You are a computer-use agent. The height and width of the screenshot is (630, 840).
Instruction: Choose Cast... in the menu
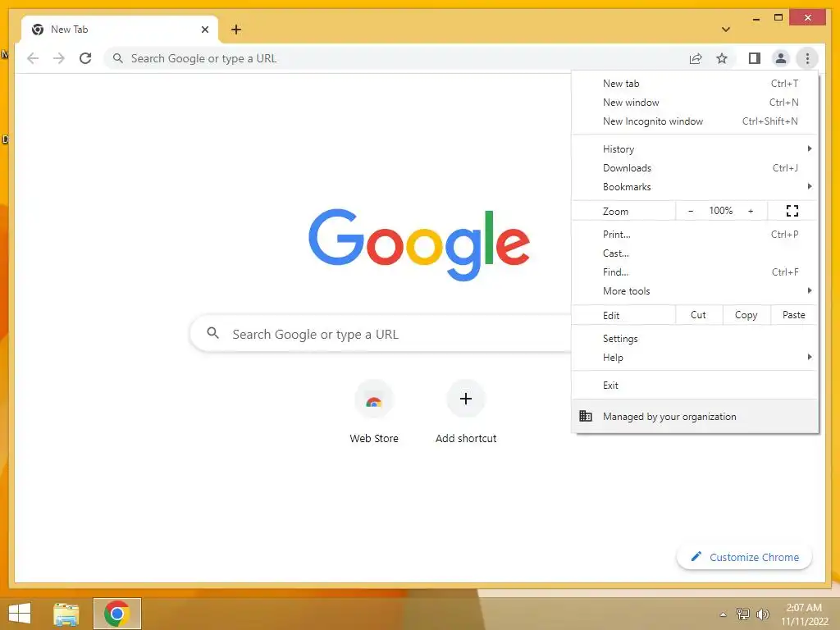(x=695, y=253)
